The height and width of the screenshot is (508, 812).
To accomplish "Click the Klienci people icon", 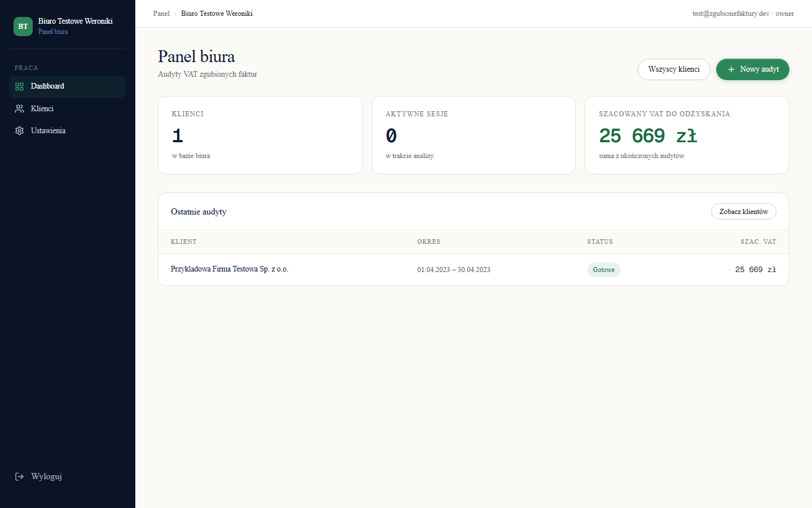I will pos(19,108).
